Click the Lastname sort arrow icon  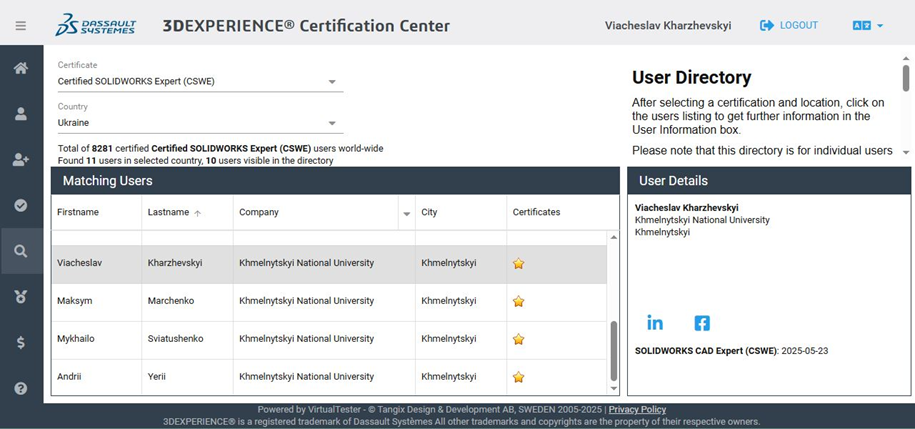pos(197,213)
